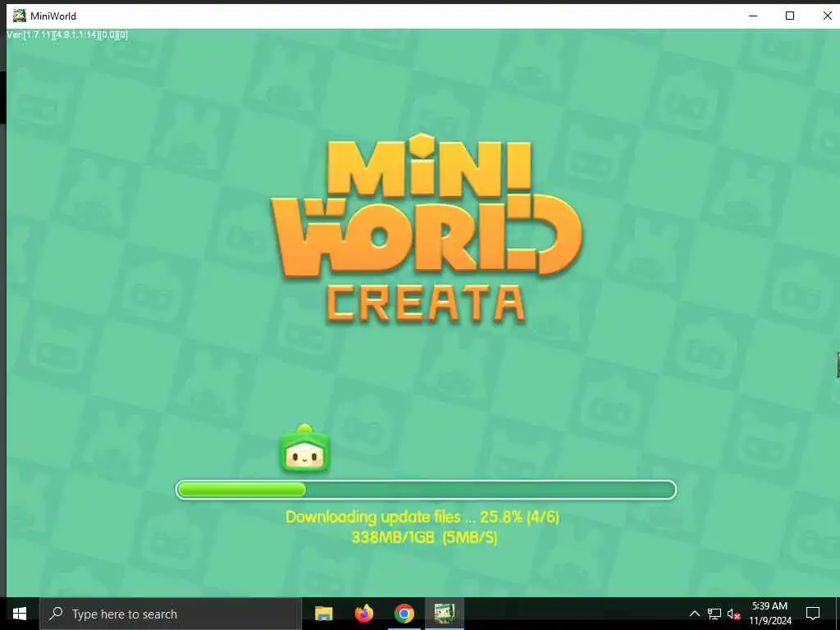Launch Google Chrome from the taskbar

(x=404, y=614)
